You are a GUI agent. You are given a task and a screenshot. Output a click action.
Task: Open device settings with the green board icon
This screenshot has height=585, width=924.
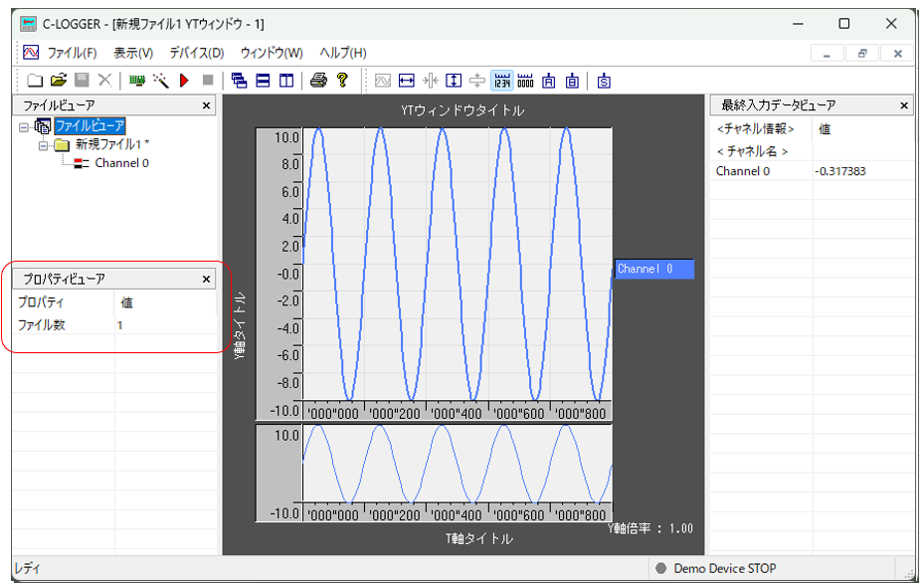click(x=137, y=81)
